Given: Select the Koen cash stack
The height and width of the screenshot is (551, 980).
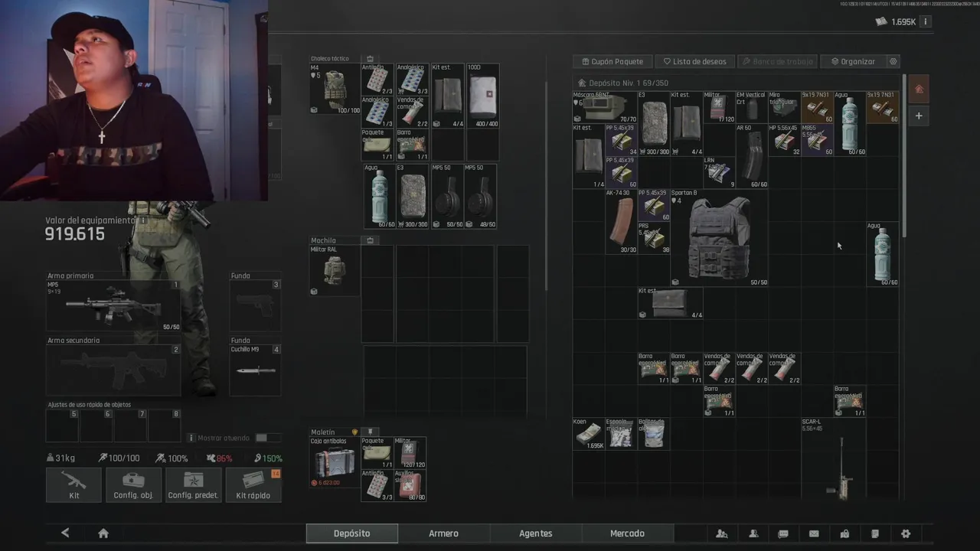Looking at the screenshot, I should coord(589,434).
